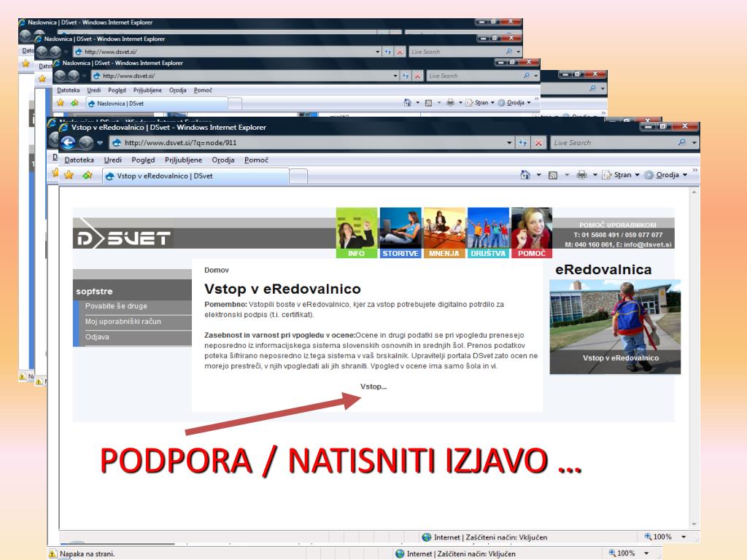Image resolution: width=747 pixels, height=560 pixels.
Task: Stop loading with red X in front window
Action: pyautogui.click(x=538, y=143)
